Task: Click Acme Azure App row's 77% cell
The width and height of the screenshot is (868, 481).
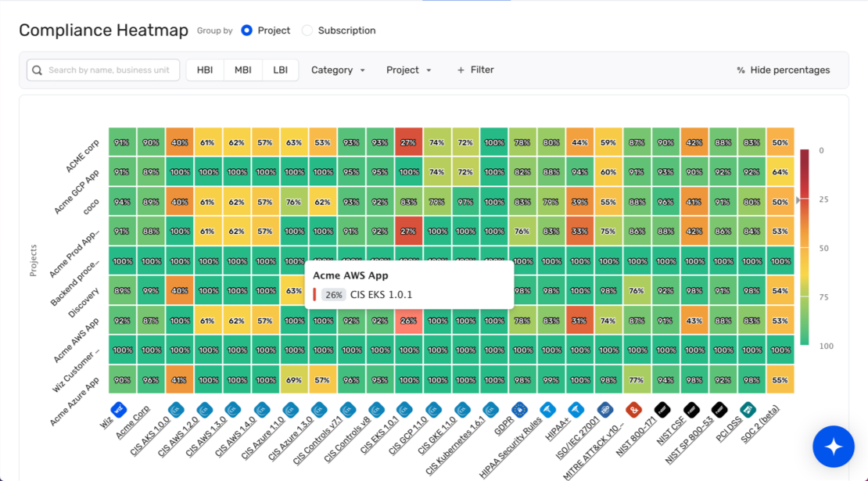Action: (x=637, y=380)
